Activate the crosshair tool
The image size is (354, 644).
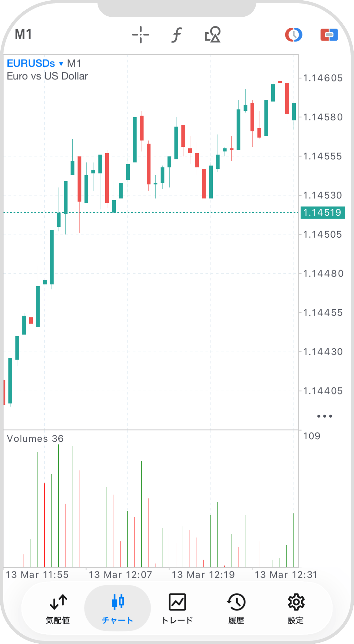[141, 35]
